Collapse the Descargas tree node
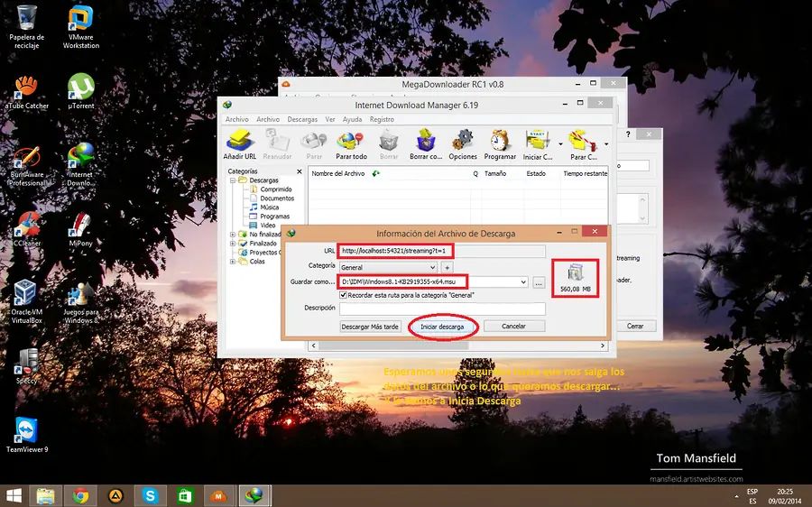This screenshot has height=507, width=812. pos(233,180)
